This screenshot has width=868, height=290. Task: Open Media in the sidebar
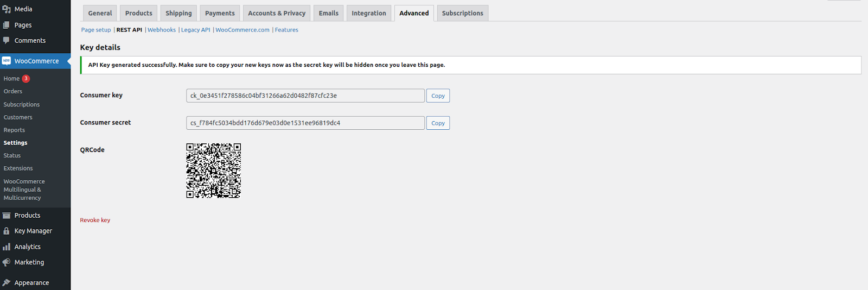pyautogui.click(x=23, y=9)
